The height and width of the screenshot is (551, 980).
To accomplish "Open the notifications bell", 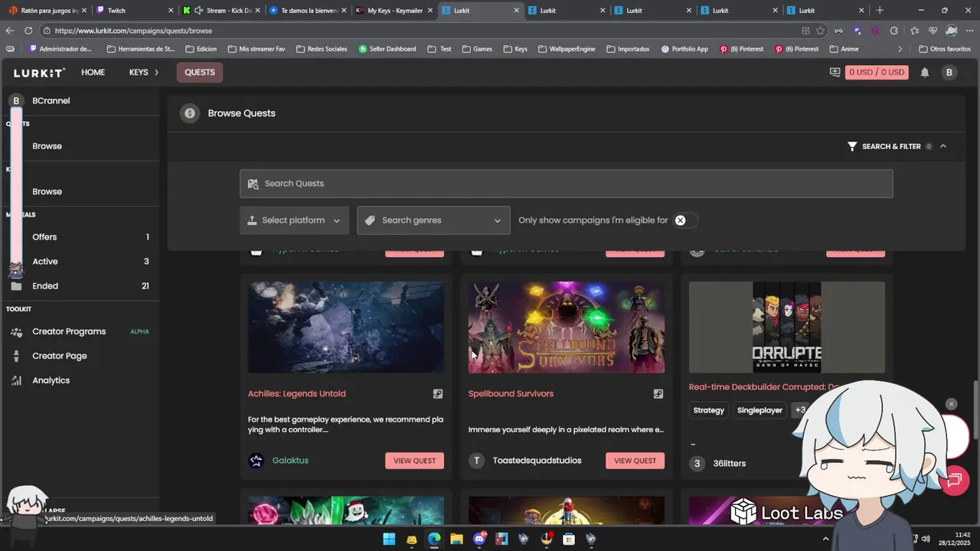I will point(925,72).
